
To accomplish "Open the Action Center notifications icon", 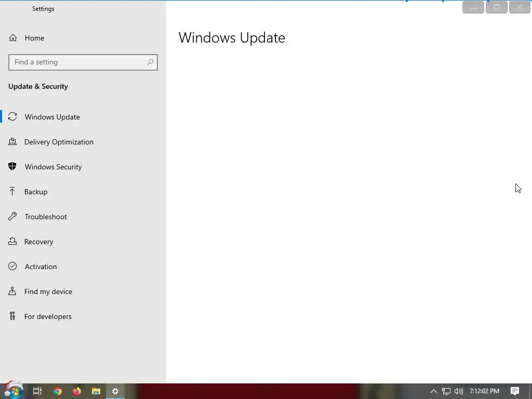I will coord(515,391).
